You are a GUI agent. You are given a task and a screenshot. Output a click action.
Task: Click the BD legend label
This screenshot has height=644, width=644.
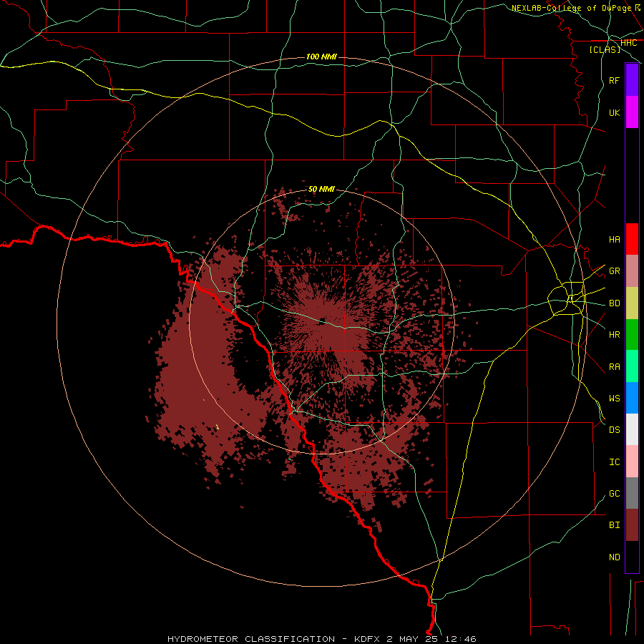pos(614,303)
